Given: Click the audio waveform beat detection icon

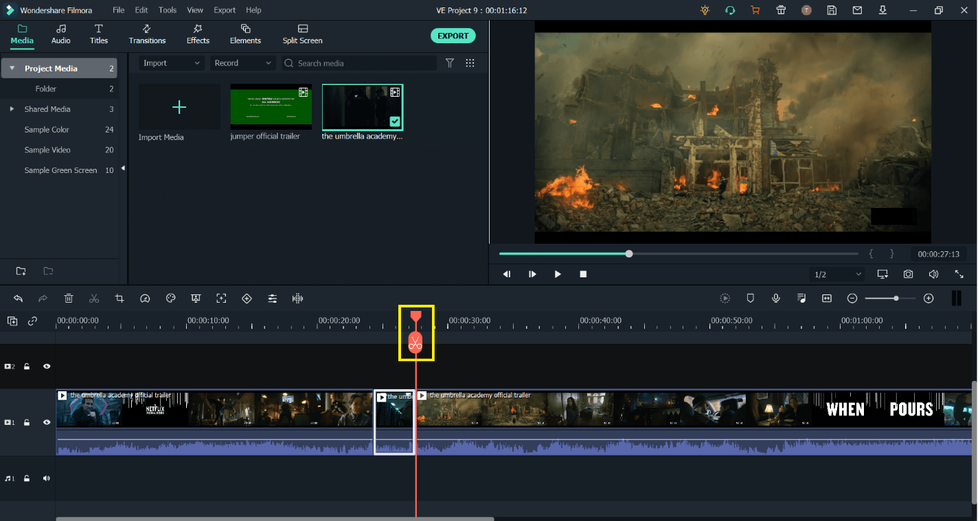Looking at the screenshot, I should [297, 299].
